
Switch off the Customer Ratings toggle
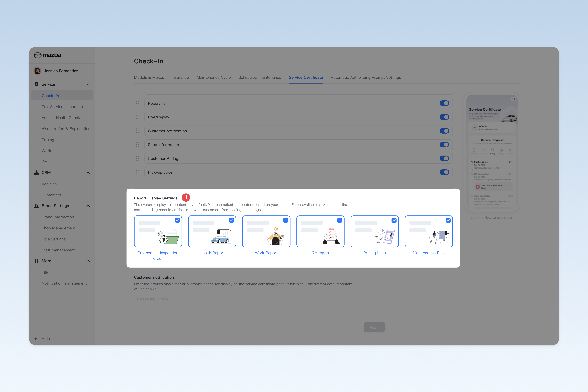point(444,158)
